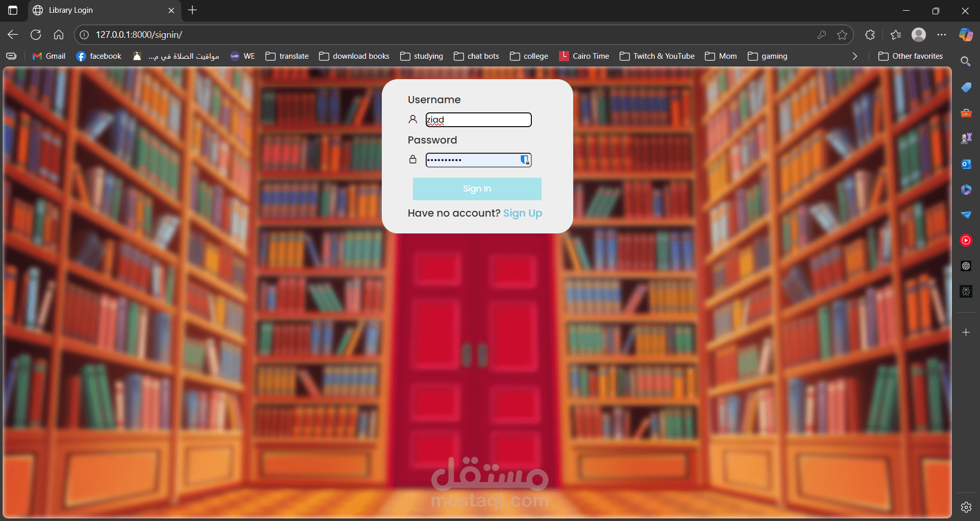
Task: Expand the Twitch & YouTube folder
Action: click(657, 56)
